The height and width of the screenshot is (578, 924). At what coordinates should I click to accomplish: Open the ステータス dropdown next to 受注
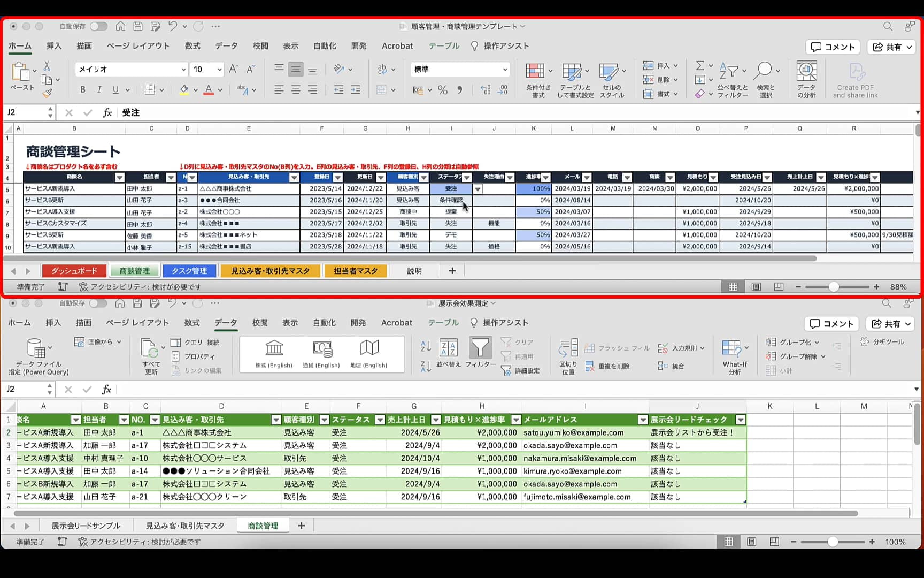tap(478, 189)
